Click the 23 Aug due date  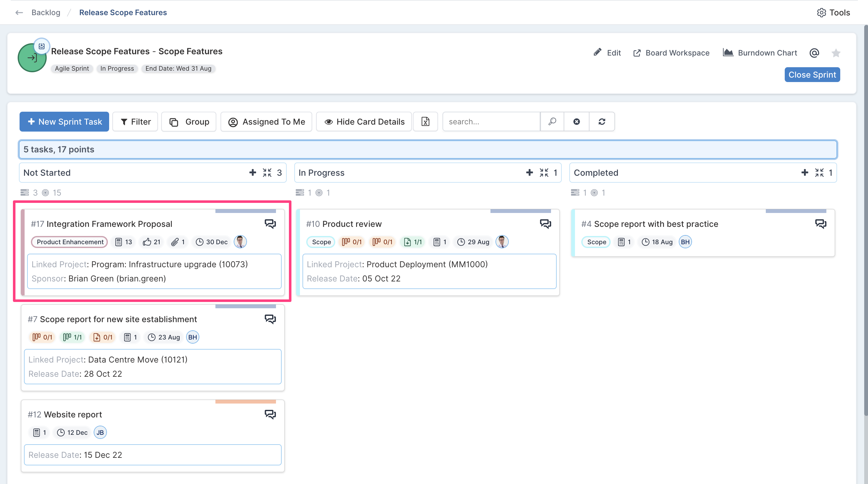pyautogui.click(x=164, y=337)
